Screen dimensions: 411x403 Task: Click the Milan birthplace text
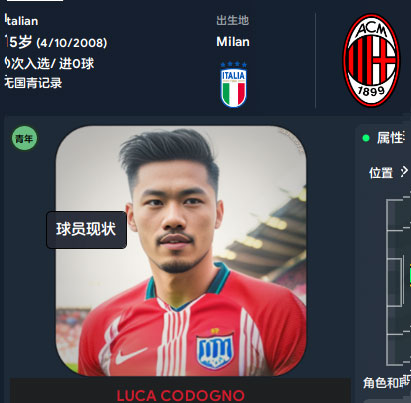(233, 42)
